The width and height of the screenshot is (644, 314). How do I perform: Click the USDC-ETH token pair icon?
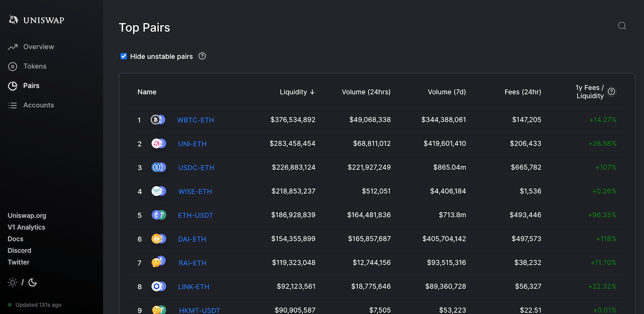tap(158, 167)
